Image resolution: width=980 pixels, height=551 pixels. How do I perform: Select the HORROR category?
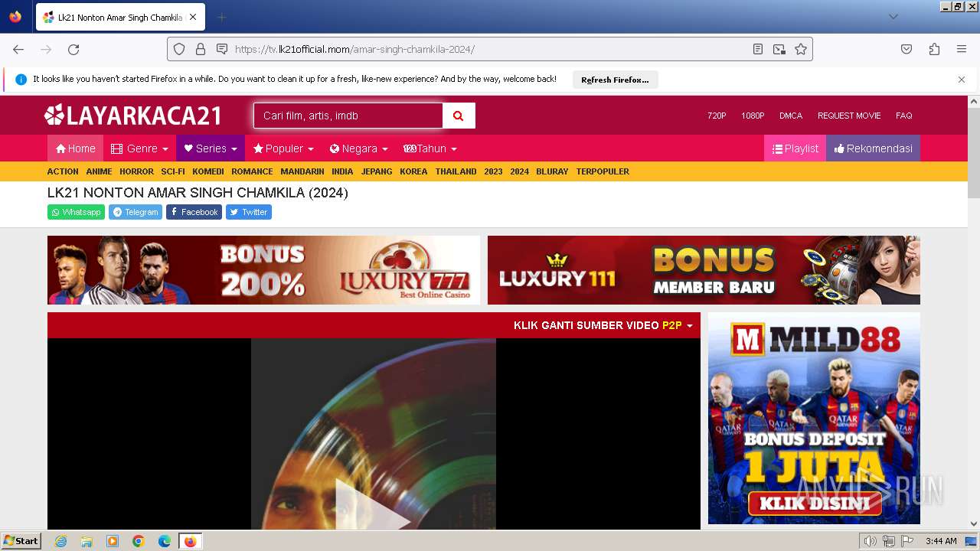(136, 171)
